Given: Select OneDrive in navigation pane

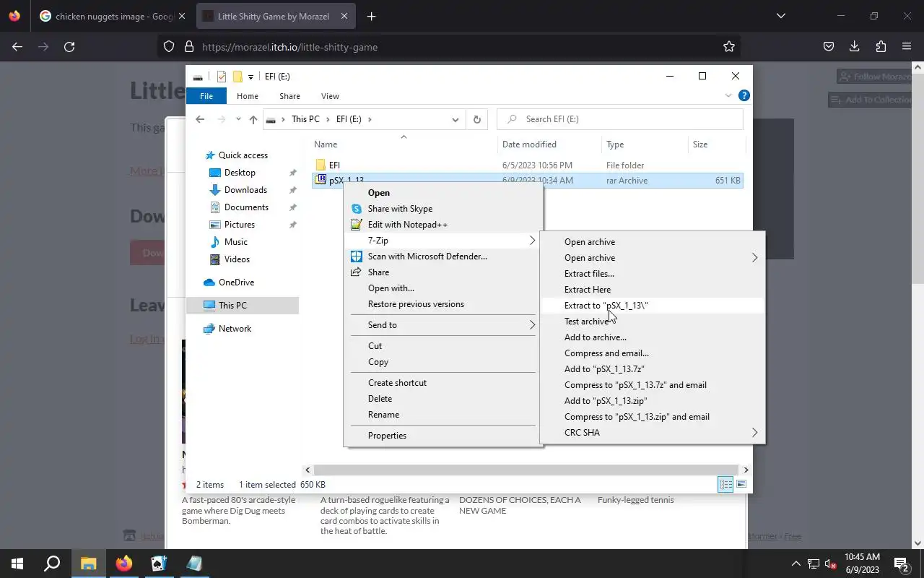Looking at the screenshot, I should click(236, 282).
